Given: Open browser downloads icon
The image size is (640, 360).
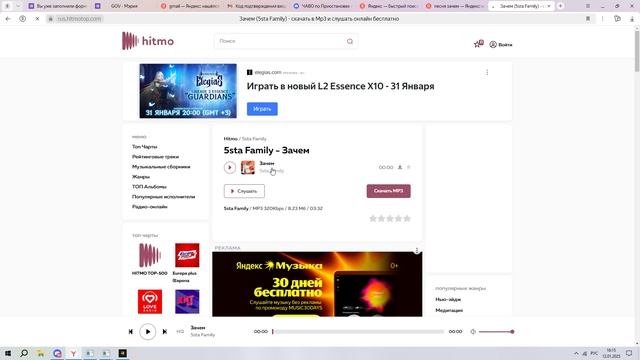Looking at the screenshot, I should coord(632,19).
